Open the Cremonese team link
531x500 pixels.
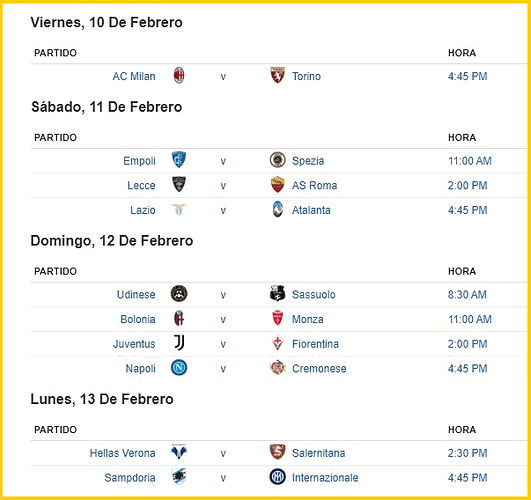pyautogui.click(x=319, y=369)
